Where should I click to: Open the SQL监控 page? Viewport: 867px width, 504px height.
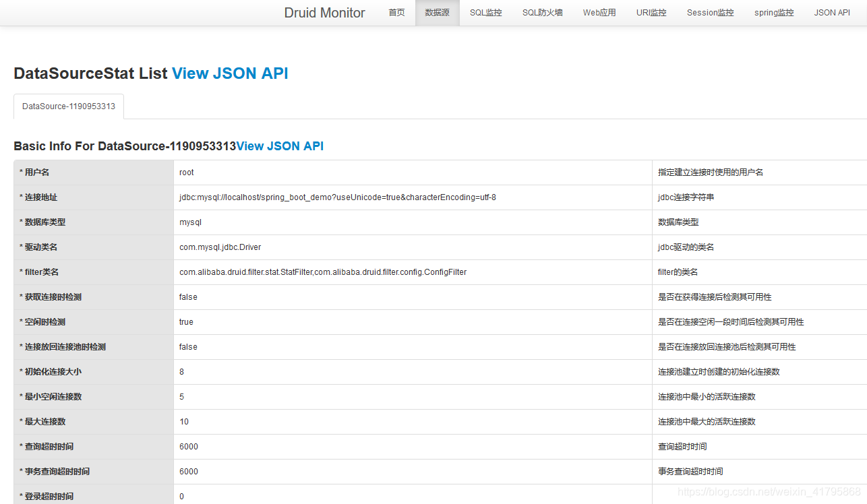coord(486,13)
